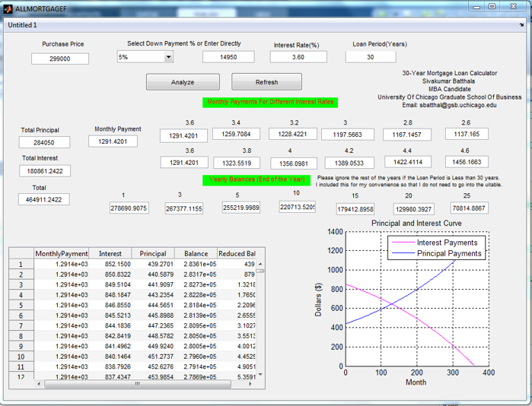Click the MATLAB icon in the title bar
The image size is (532, 406).
click(8, 8)
